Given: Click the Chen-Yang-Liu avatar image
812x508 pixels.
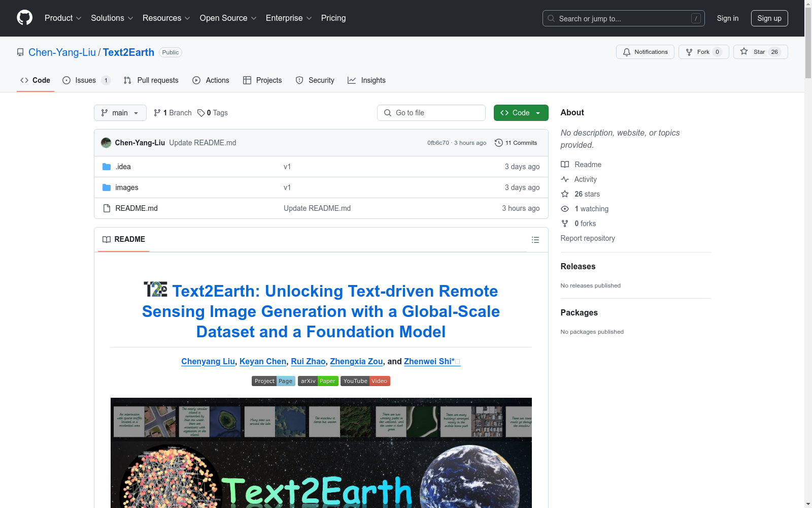Looking at the screenshot, I should tap(106, 143).
